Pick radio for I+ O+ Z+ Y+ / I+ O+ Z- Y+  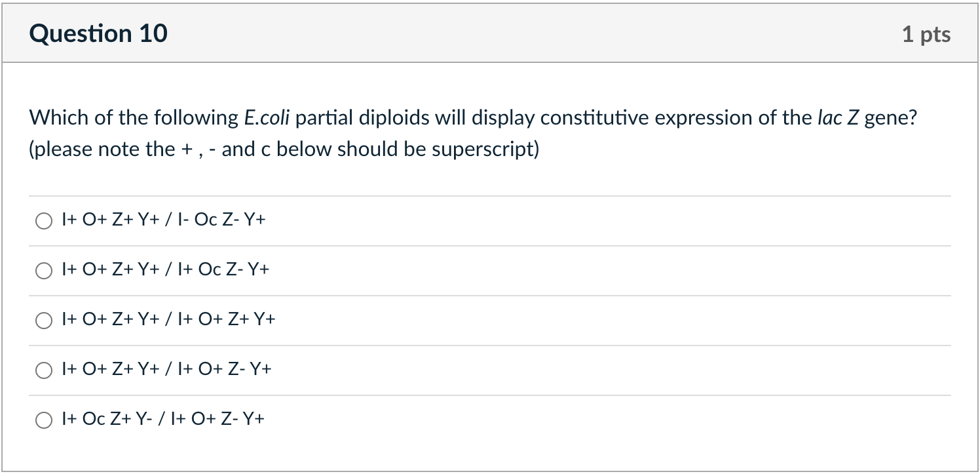[x=43, y=370]
